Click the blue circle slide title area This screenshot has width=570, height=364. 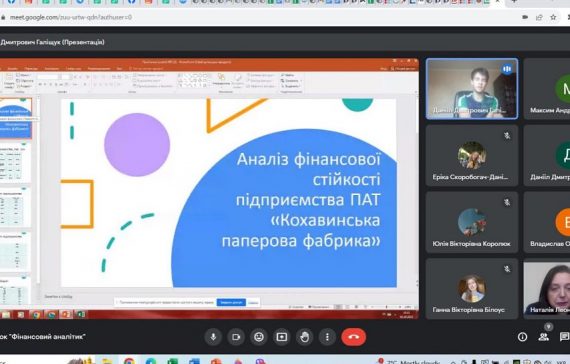(x=301, y=200)
